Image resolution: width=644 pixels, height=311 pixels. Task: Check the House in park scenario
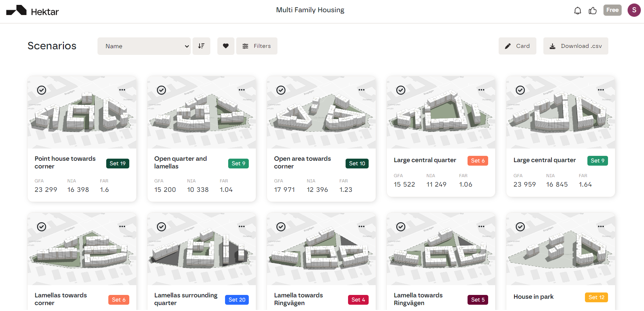[x=520, y=227]
